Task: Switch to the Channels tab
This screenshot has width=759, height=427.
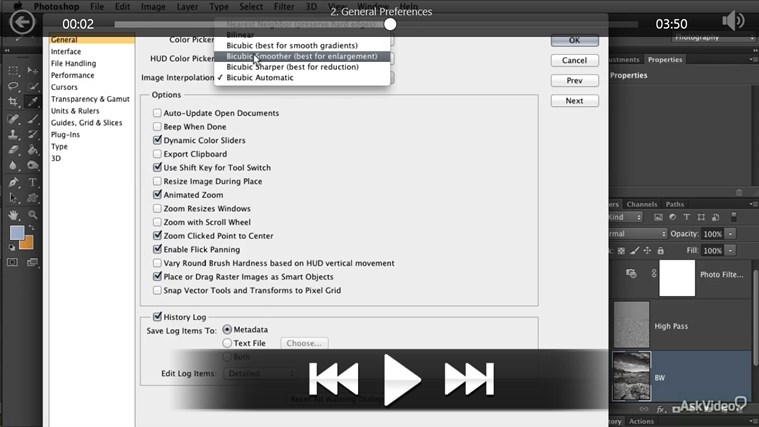Action: point(641,204)
